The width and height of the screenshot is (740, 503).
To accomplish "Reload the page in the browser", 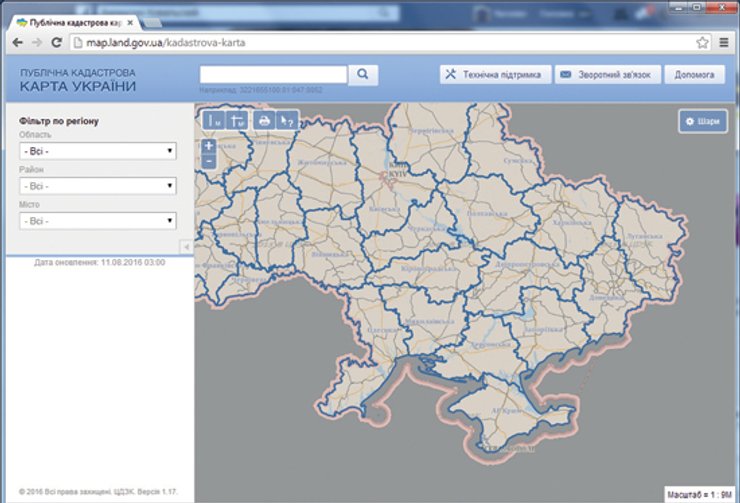I will coord(57,43).
